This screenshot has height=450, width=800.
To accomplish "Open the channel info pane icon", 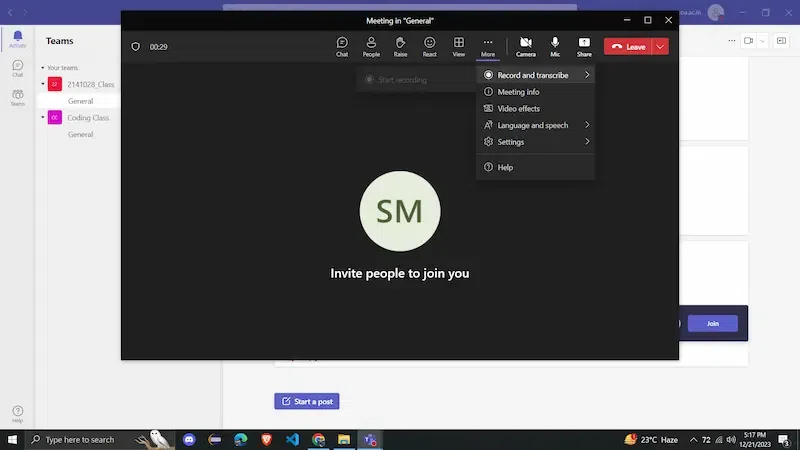I will pyautogui.click(x=781, y=40).
